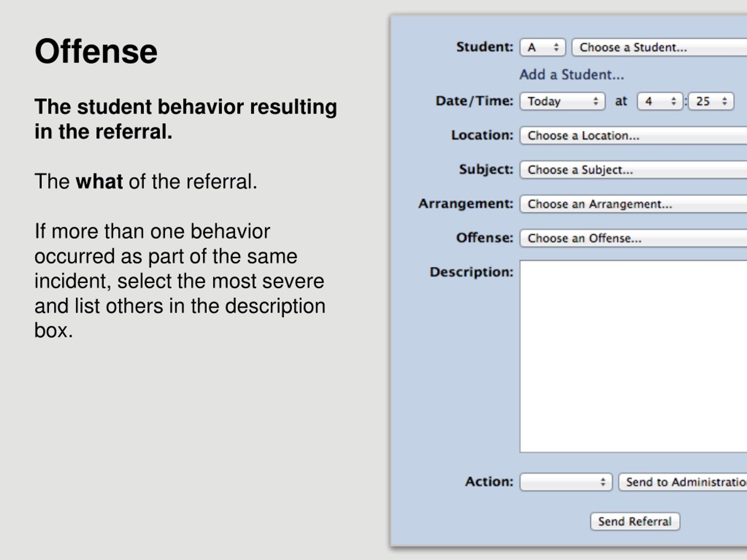The height and width of the screenshot is (560, 747).
Task: Click the Send Referral button
Action: click(635, 521)
